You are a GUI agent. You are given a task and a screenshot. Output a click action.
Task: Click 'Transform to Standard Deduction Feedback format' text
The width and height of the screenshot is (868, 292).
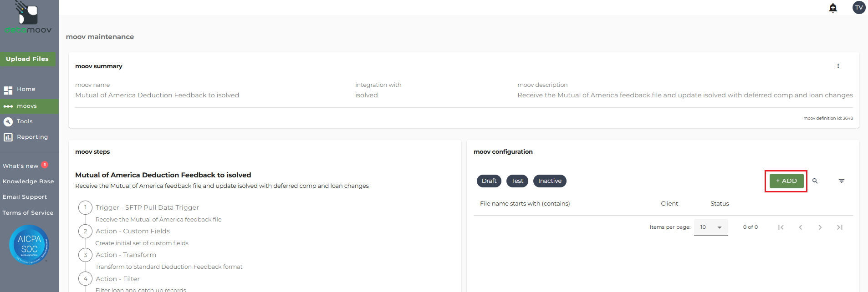point(169,267)
